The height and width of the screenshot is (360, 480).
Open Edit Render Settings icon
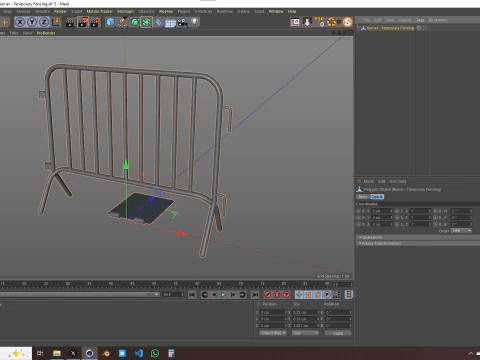[x=95, y=22]
